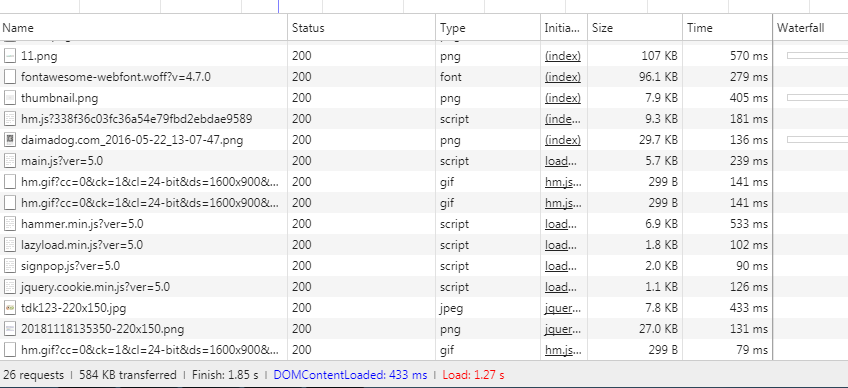Sort by the Time column header
Image resolution: width=848 pixels, height=388 pixels.
[x=727, y=28]
